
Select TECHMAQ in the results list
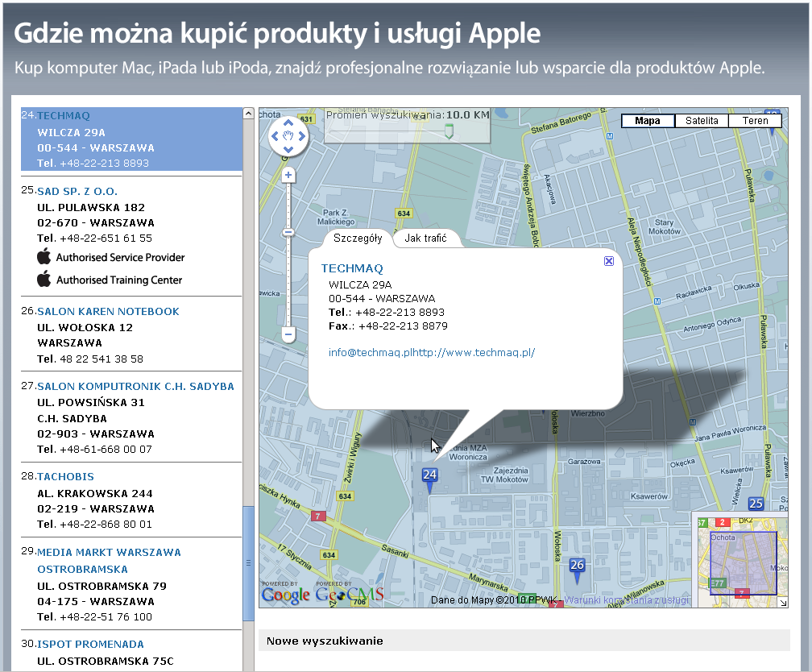(x=63, y=116)
